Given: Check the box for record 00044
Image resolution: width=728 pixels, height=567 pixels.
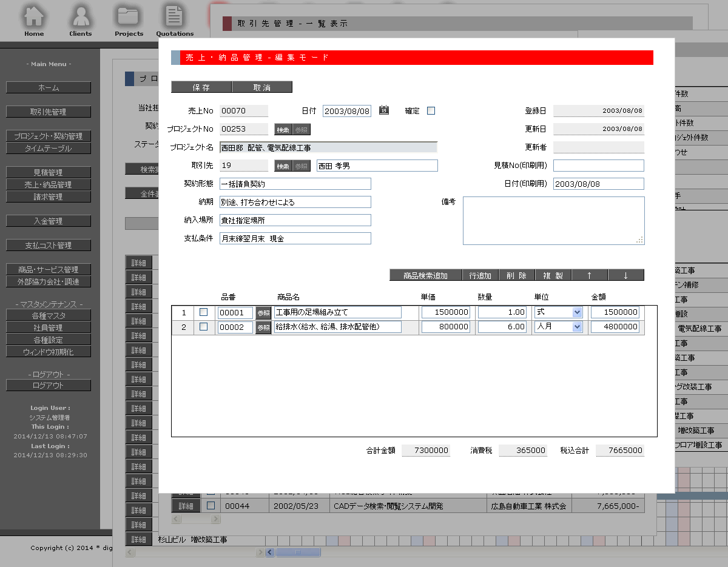Looking at the screenshot, I should click(211, 506).
